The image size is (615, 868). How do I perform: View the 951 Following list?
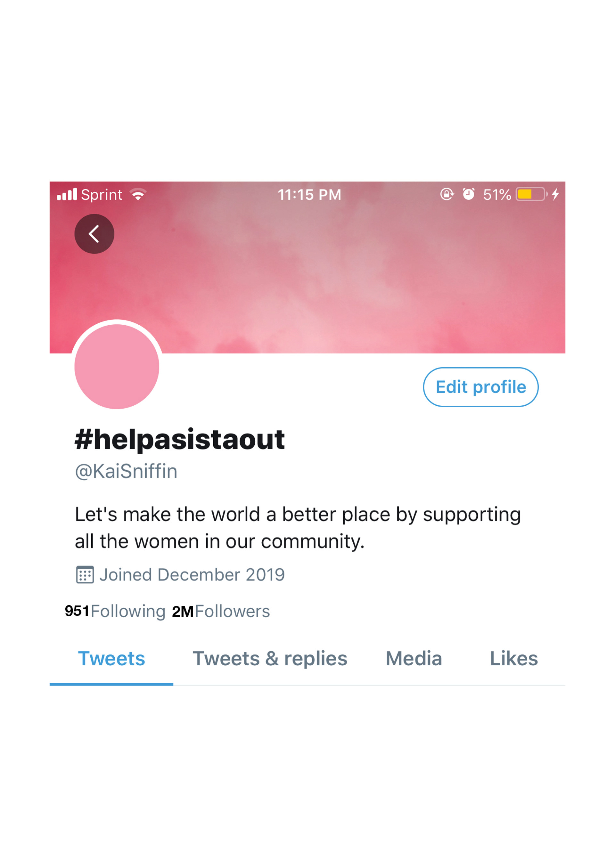coord(115,611)
